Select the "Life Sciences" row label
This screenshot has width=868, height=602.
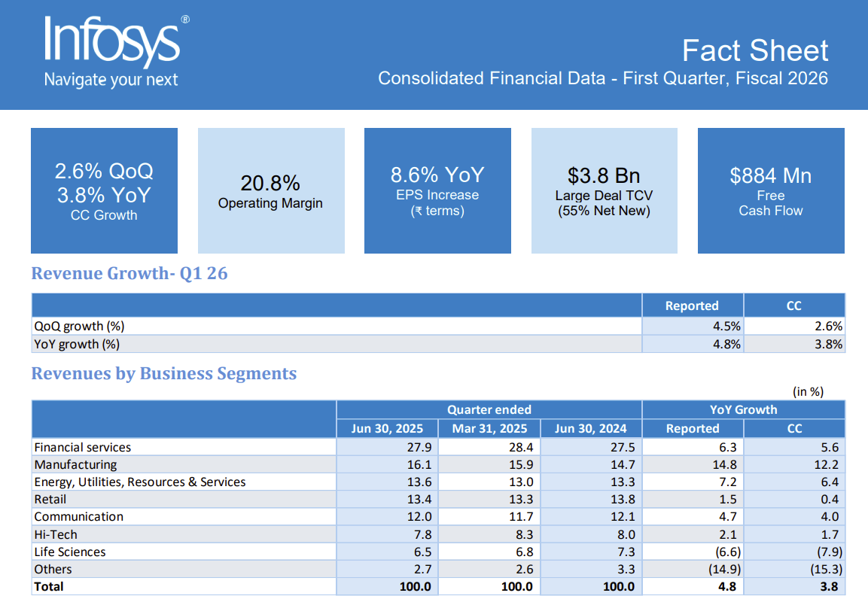(70, 552)
